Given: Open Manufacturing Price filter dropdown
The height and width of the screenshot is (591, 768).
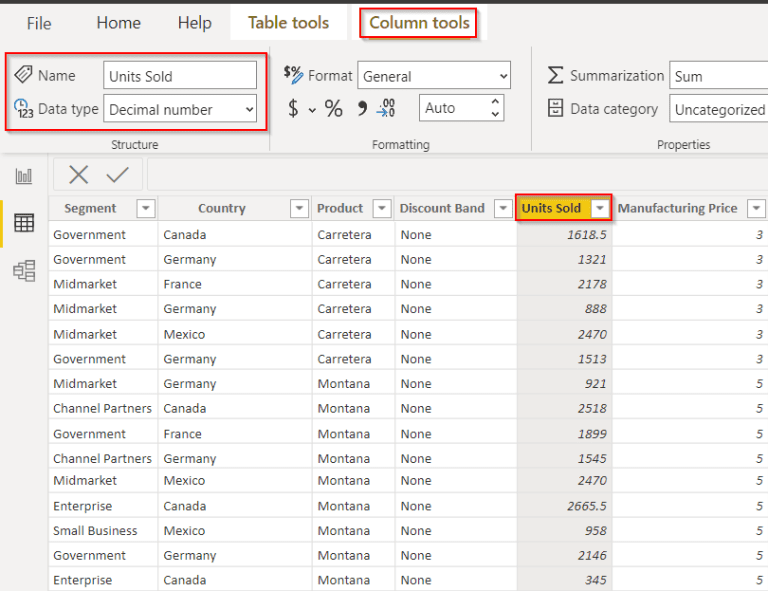Looking at the screenshot, I should tap(756, 208).
